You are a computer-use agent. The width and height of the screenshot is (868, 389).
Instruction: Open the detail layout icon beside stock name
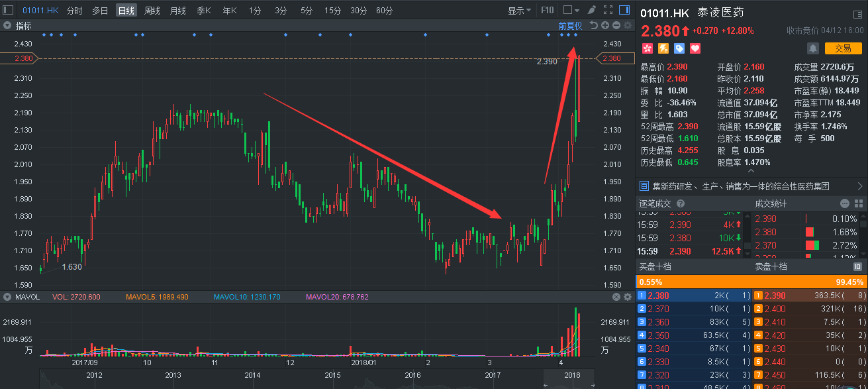pos(857,15)
